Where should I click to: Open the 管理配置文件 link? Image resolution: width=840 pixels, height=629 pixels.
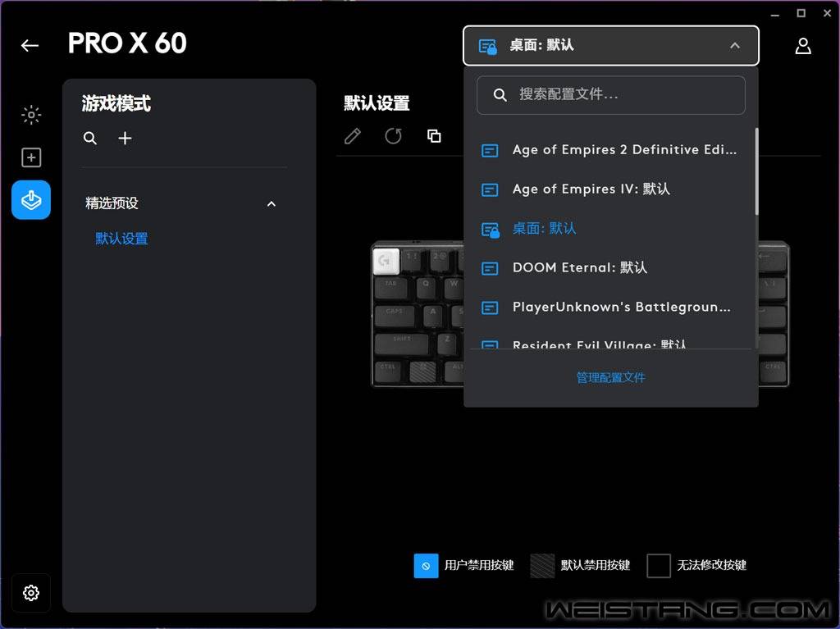(x=610, y=378)
